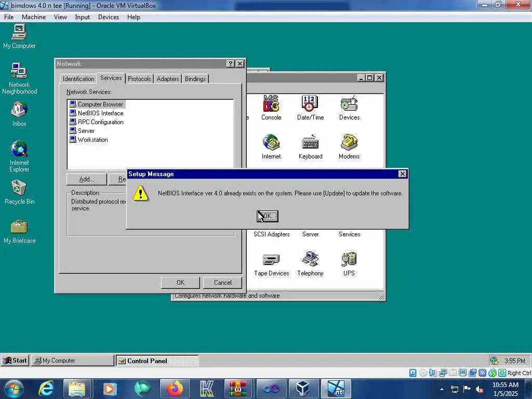Open Devices in Control Panel
532x399 pixels.
pos(349,108)
